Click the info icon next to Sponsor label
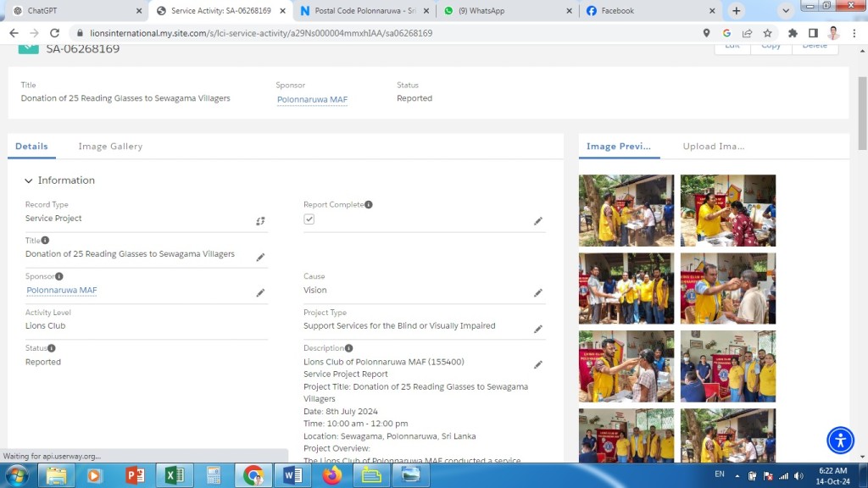Image resolution: width=868 pixels, height=488 pixels. 59,276
